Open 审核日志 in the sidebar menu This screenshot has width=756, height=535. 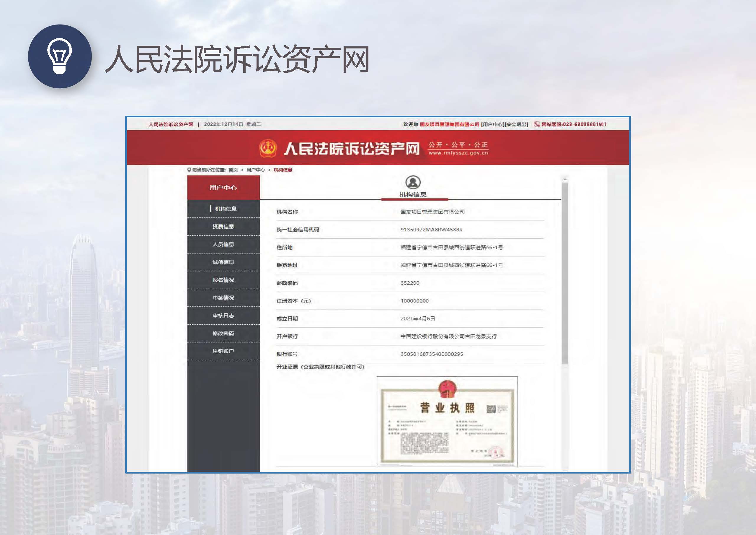pyautogui.click(x=223, y=315)
